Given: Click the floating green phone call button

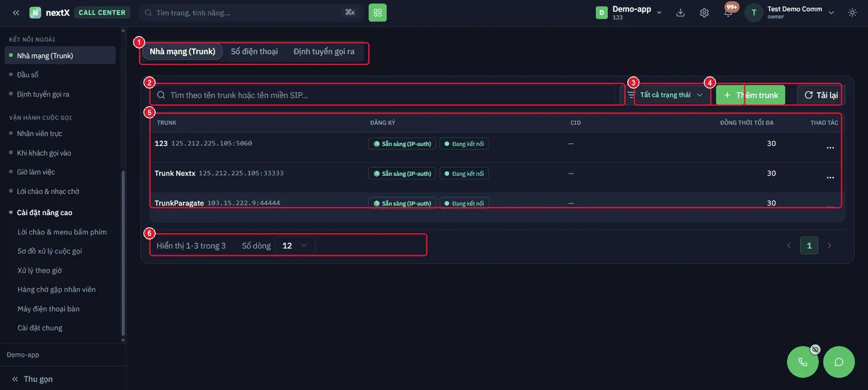Looking at the screenshot, I should click(x=803, y=362).
